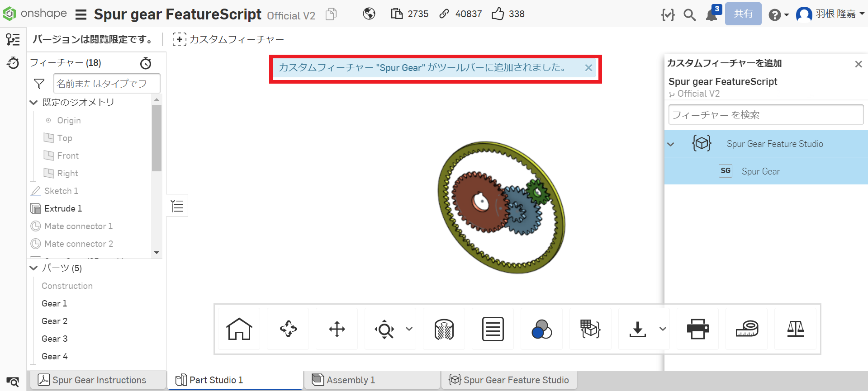Click the measure tape icon
868x391 pixels.
(x=747, y=329)
